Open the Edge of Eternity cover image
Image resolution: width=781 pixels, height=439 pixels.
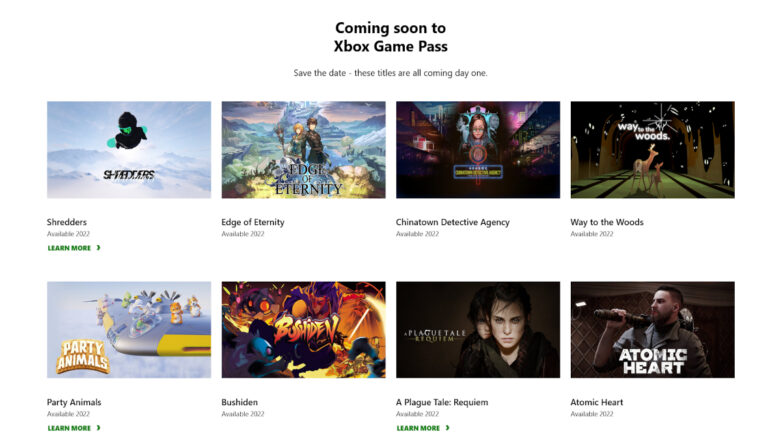coord(303,150)
